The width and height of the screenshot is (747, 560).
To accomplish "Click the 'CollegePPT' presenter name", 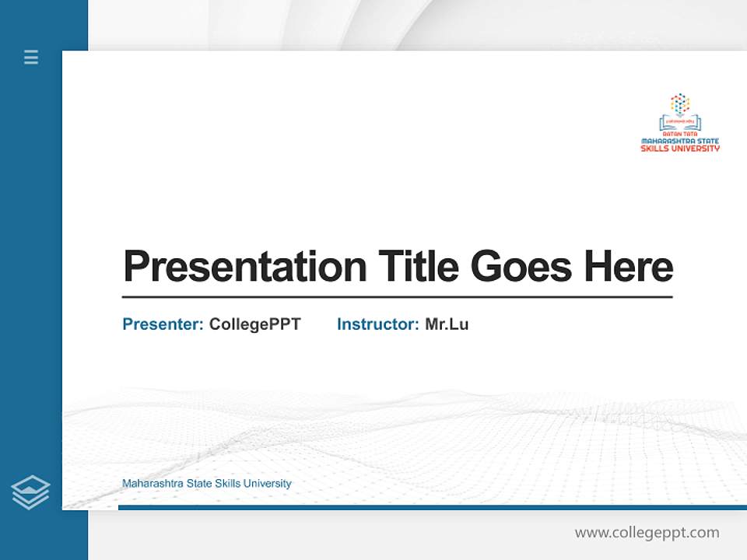I will click(x=254, y=324).
